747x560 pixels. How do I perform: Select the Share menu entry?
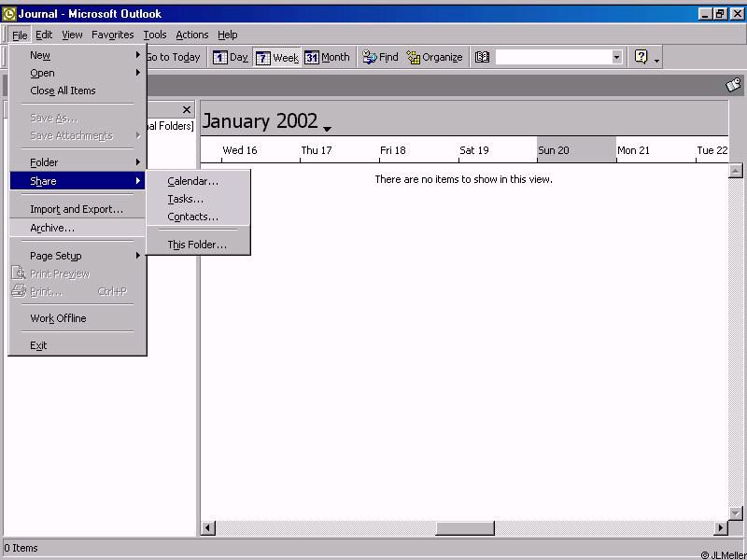(78, 181)
